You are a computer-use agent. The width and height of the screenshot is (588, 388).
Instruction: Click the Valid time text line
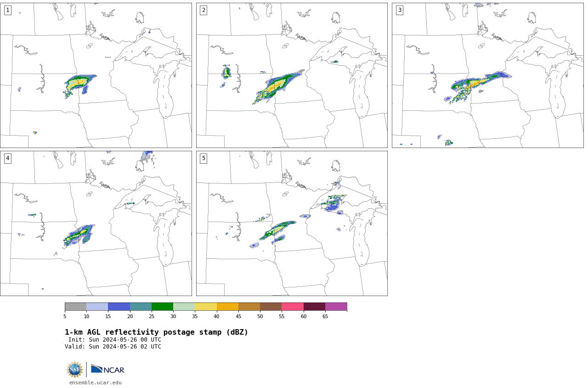click(x=113, y=347)
